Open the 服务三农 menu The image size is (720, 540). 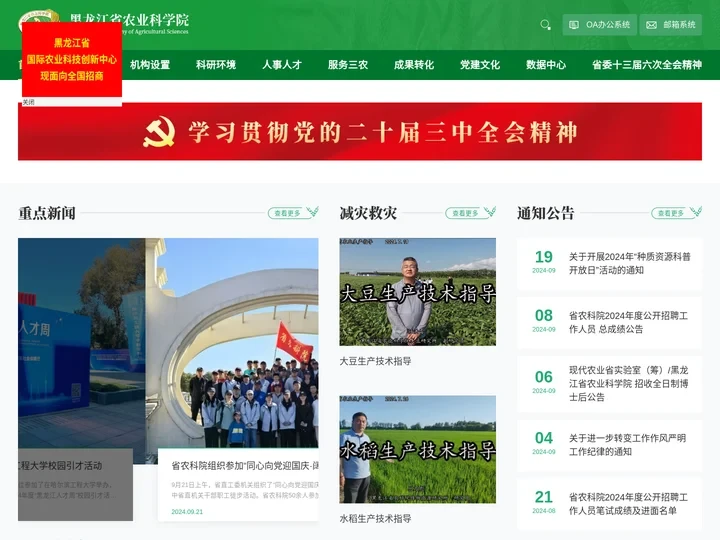348,65
